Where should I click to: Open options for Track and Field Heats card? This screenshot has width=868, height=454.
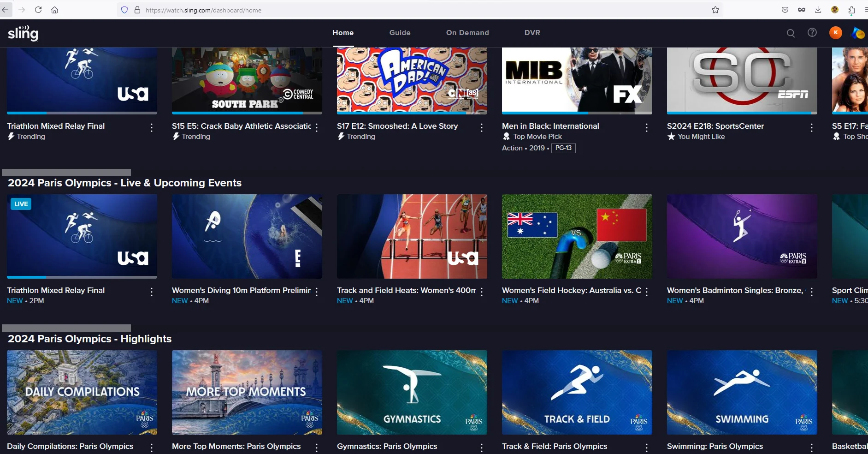482,292
